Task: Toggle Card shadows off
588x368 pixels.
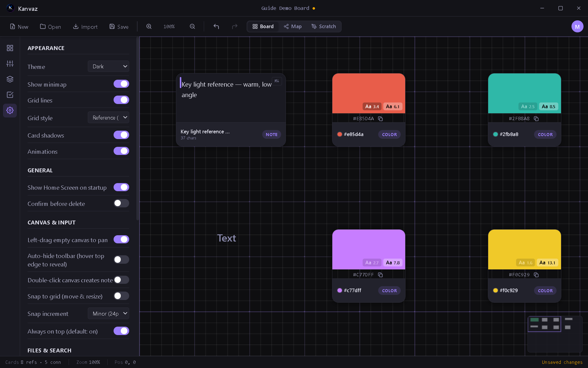Action: [x=121, y=135]
